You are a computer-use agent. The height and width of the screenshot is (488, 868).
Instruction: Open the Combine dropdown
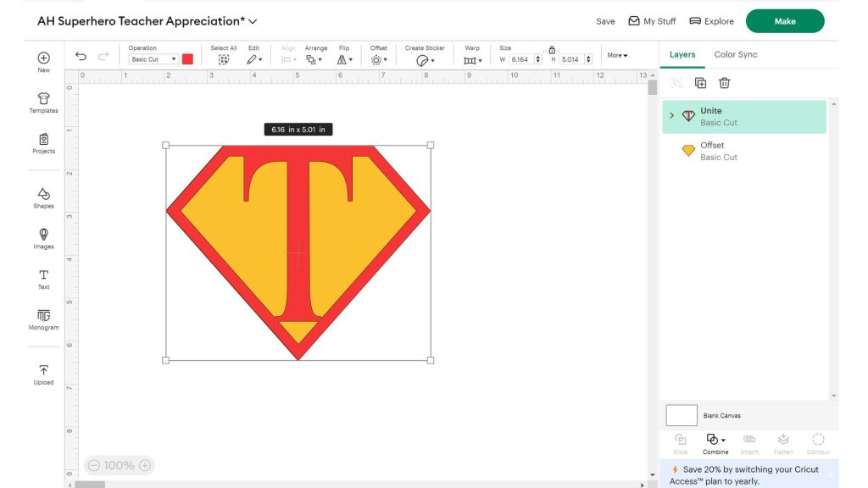[715, 444]
